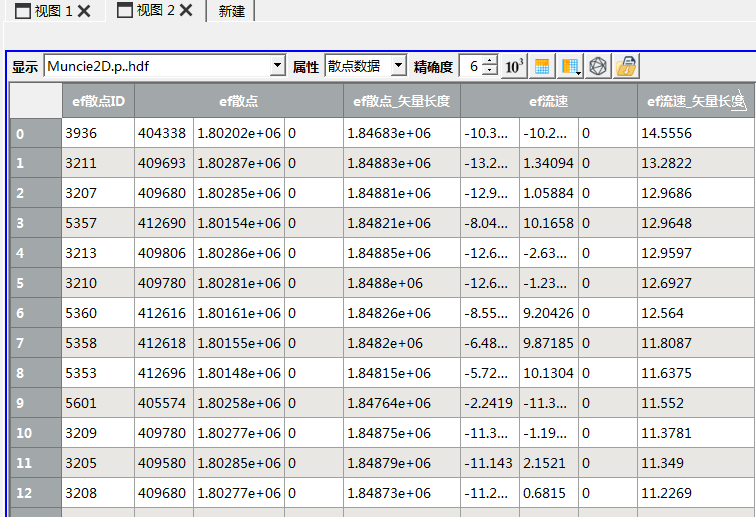Sort by ef散点 column header
Viewport: 756px width, 517px height.
(239, 101)
